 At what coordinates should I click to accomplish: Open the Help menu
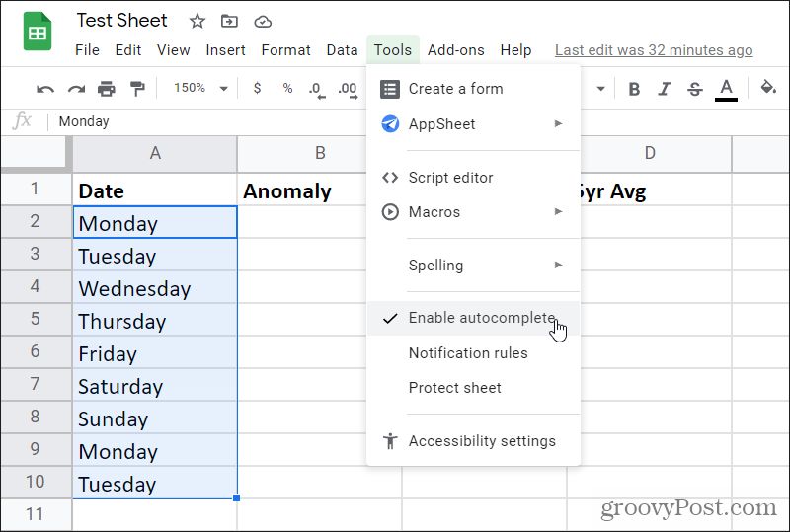point(515,50)
